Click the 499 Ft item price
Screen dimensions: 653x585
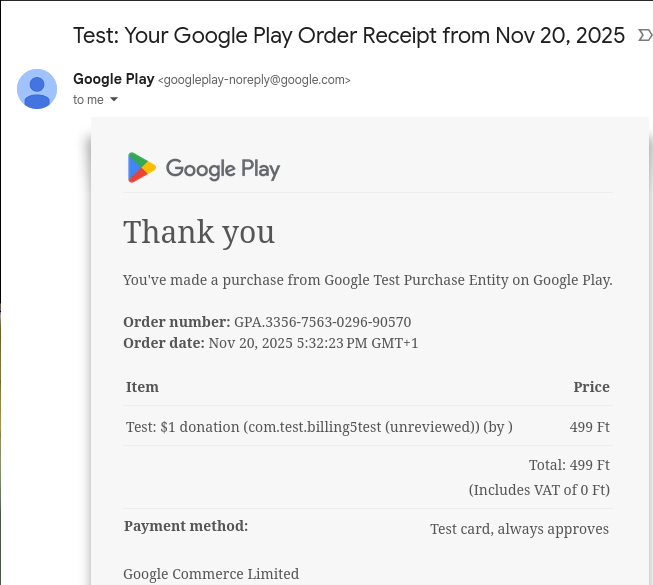tap(589, 427)
